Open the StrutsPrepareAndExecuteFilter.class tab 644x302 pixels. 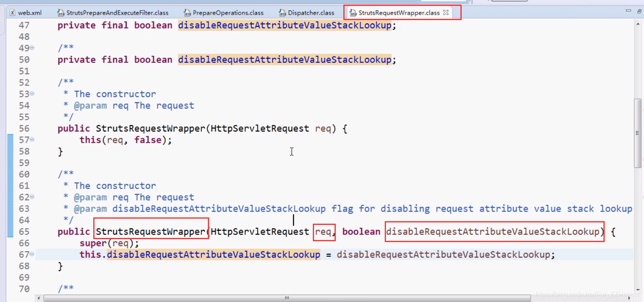click(x=113, y=13)
